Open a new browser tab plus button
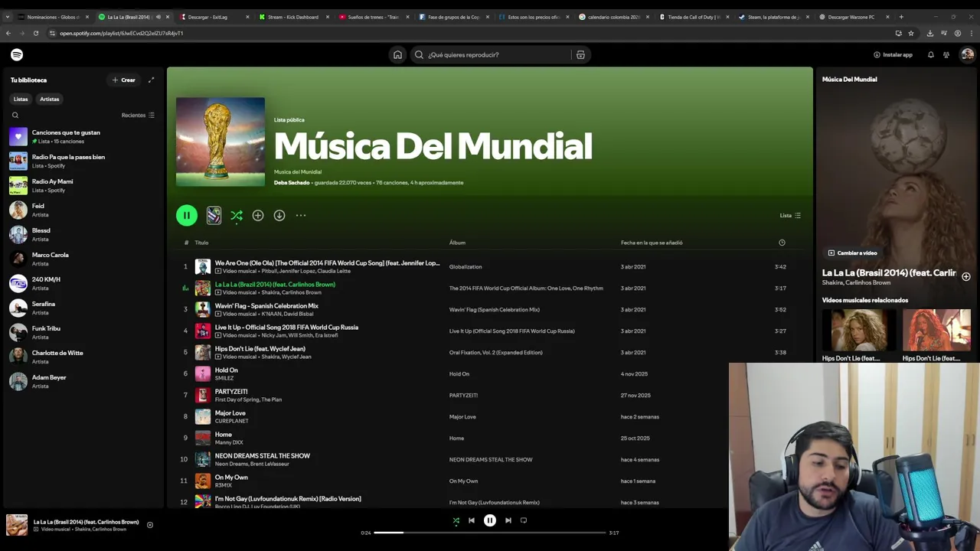 tap(901, 17)
